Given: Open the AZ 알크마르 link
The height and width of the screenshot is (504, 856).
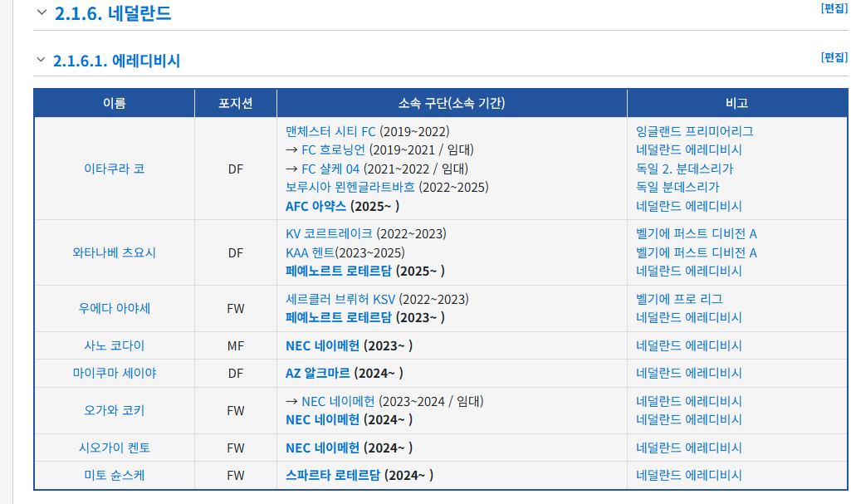Looking at the screenshot, I should click(x=318, y=374).
